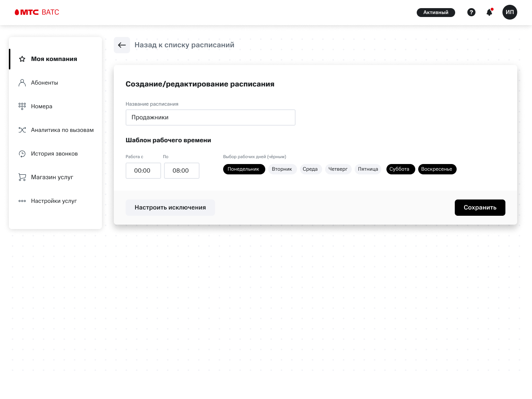Toggle Воскресенье working day

point(437,169)
